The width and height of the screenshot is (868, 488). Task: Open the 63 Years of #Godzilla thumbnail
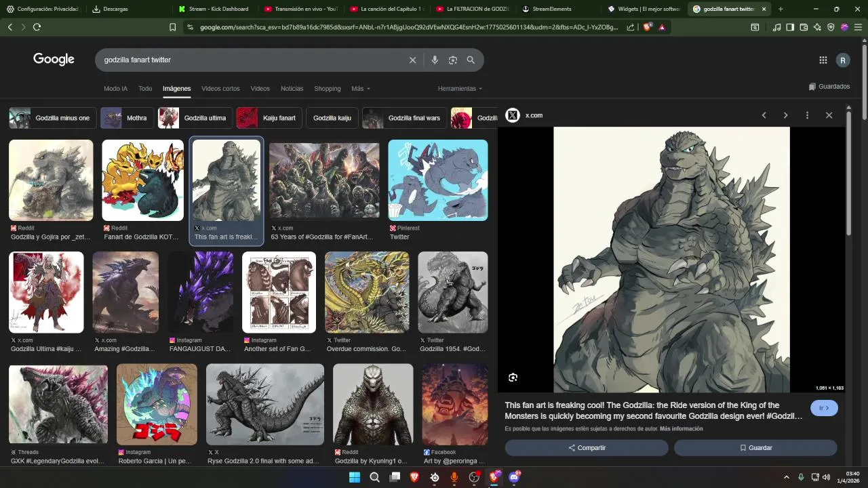click(x=324, y=180)
